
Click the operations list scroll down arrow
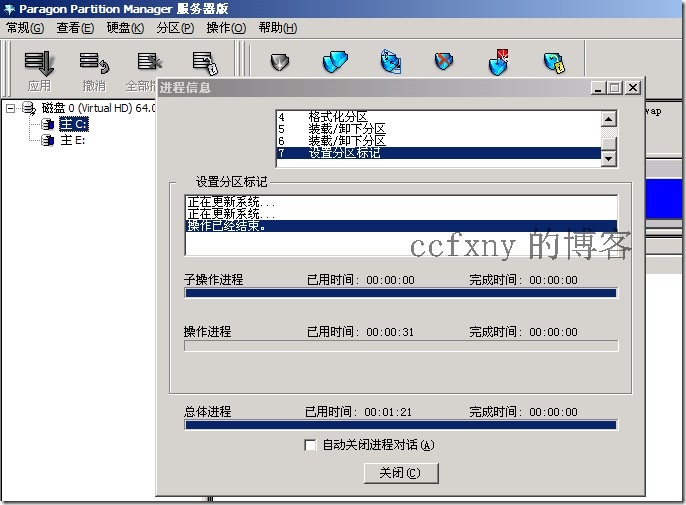pyautogui.click(x=609, y=158)
